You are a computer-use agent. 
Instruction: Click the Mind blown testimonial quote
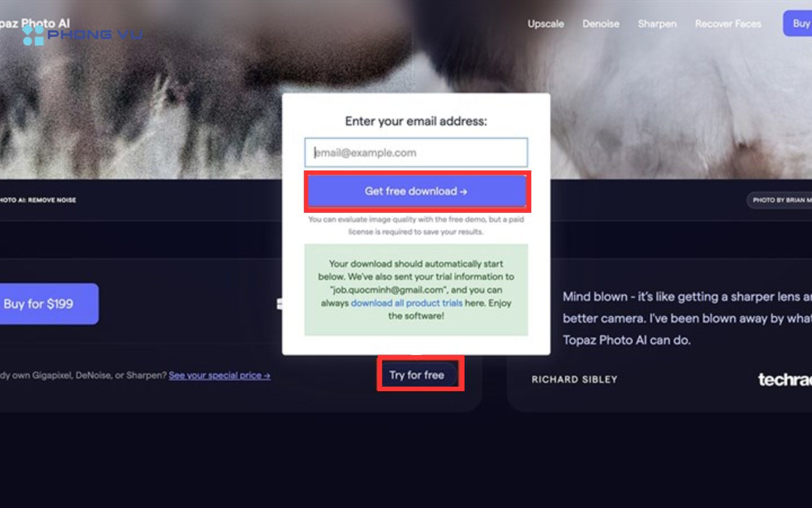coord(687,318)
